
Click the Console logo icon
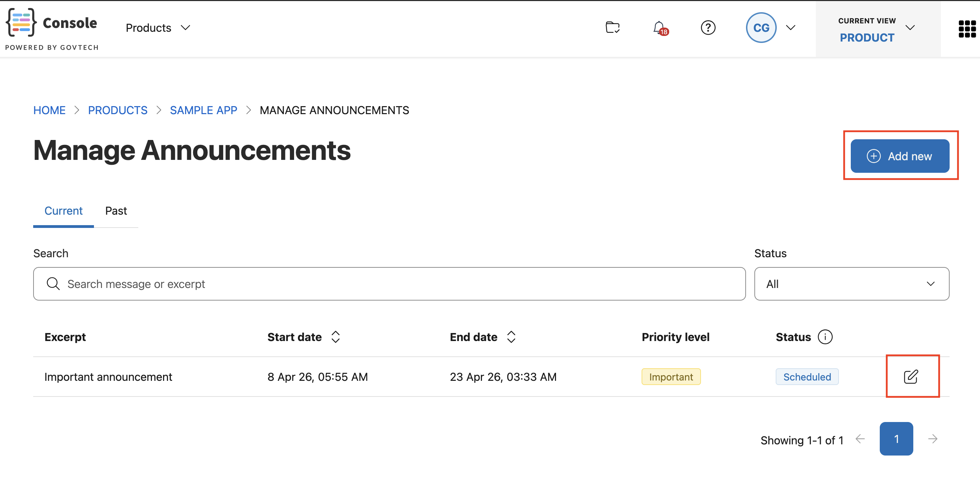pos(21,22)
